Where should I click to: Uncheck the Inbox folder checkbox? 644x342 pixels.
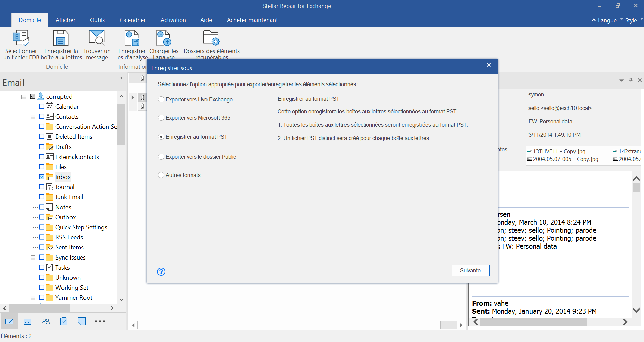[42, 177]
